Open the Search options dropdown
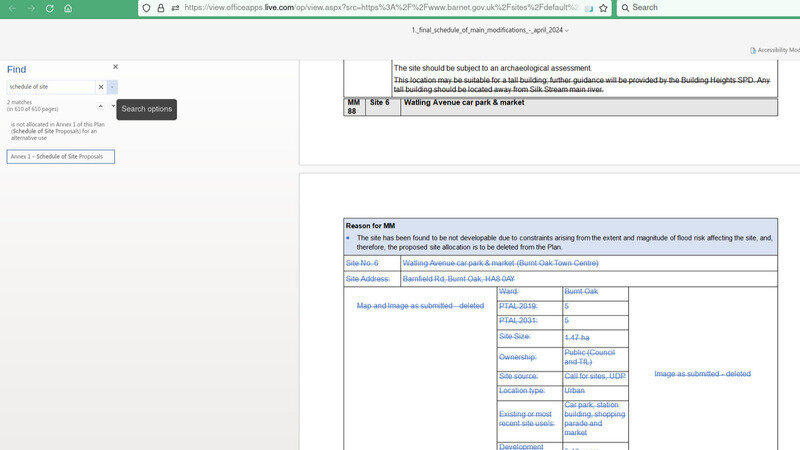800x450 pixels. tap(112, 87)
